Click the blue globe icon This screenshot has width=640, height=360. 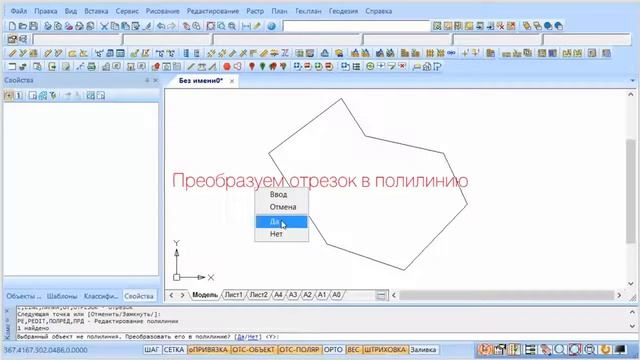[271, 26]
